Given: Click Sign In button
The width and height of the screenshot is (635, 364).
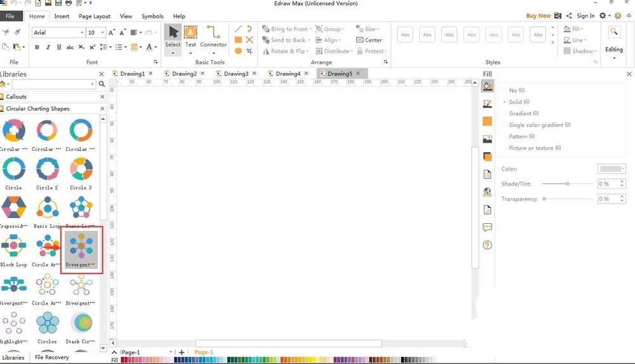Looking at the screenshot, I should coord(585,16).
